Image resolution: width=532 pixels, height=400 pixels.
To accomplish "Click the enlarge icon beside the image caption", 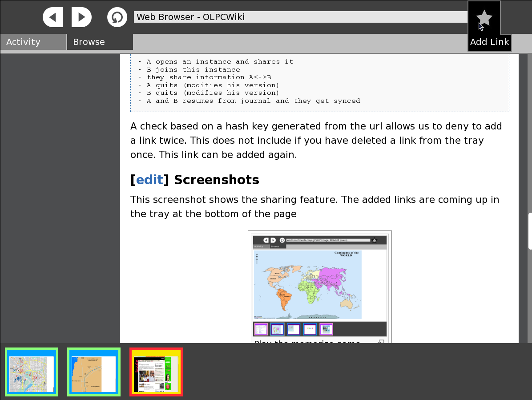I will point(381,342).
